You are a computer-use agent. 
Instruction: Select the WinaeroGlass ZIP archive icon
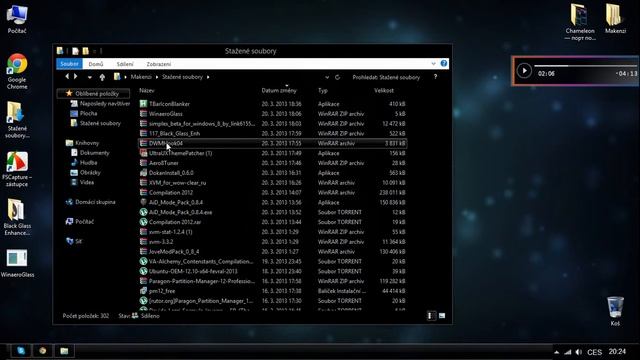[x=143, y=113]
